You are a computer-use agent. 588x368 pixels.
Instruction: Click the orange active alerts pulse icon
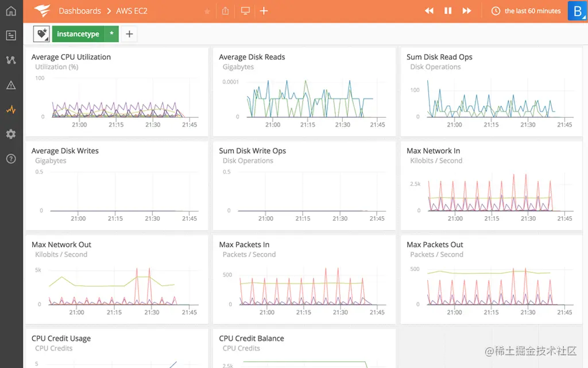(10, 109)
